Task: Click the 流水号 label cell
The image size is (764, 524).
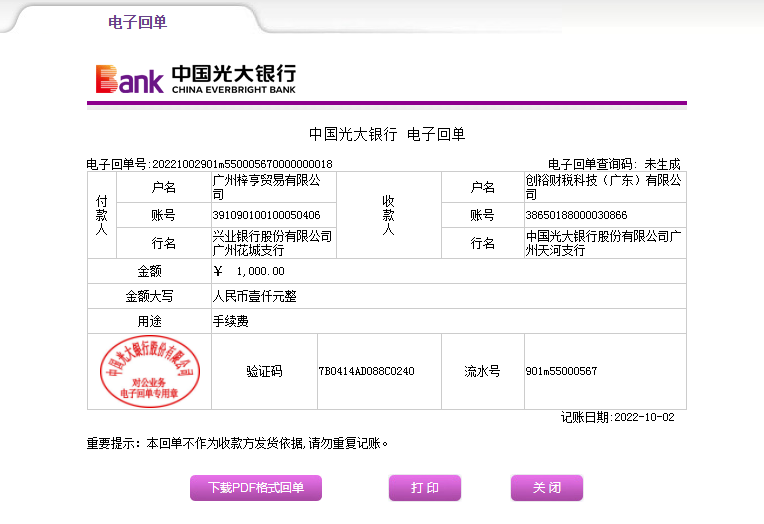Action: 482,371
